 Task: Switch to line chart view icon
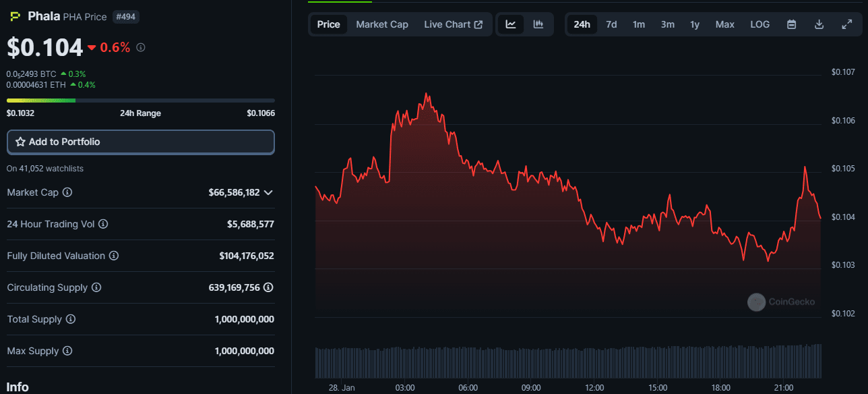coord(511,24)
